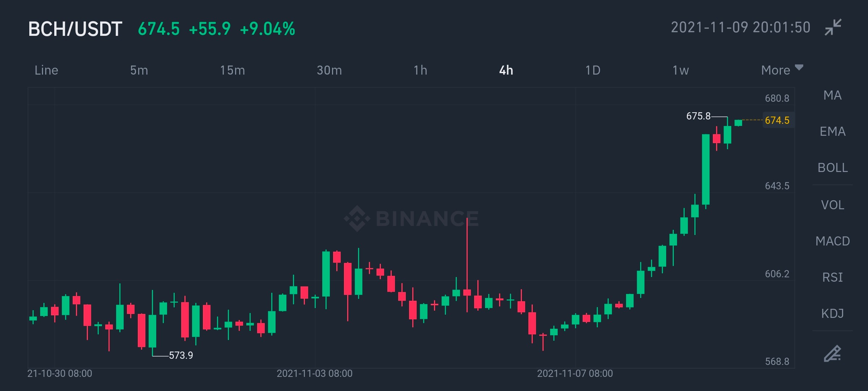Show the MACD sub-chart indicator

pos(833,241)
